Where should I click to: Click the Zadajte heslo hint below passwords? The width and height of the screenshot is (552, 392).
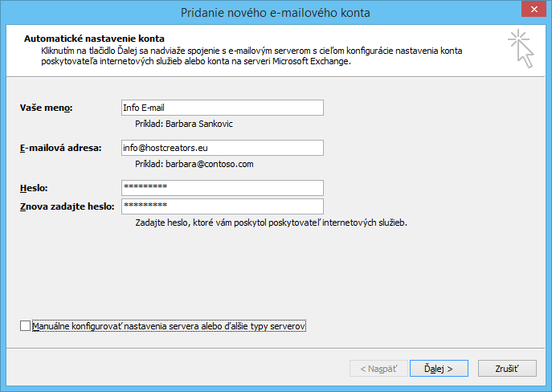tap(271, 223)
